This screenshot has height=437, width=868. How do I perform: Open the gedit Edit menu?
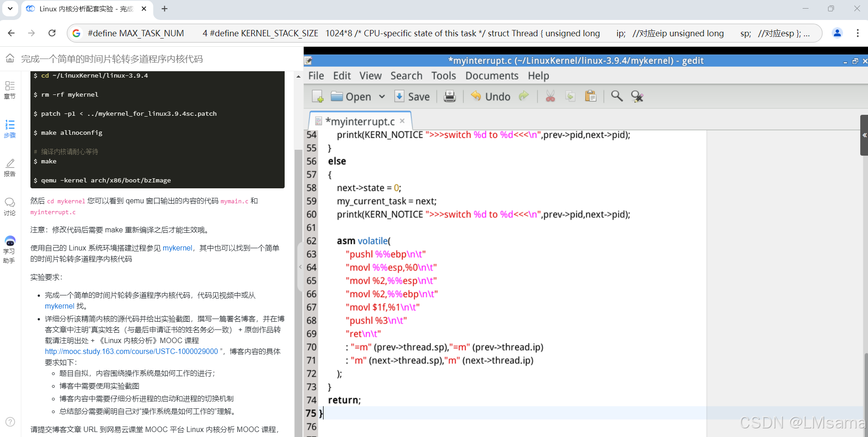tap(342, 76)
